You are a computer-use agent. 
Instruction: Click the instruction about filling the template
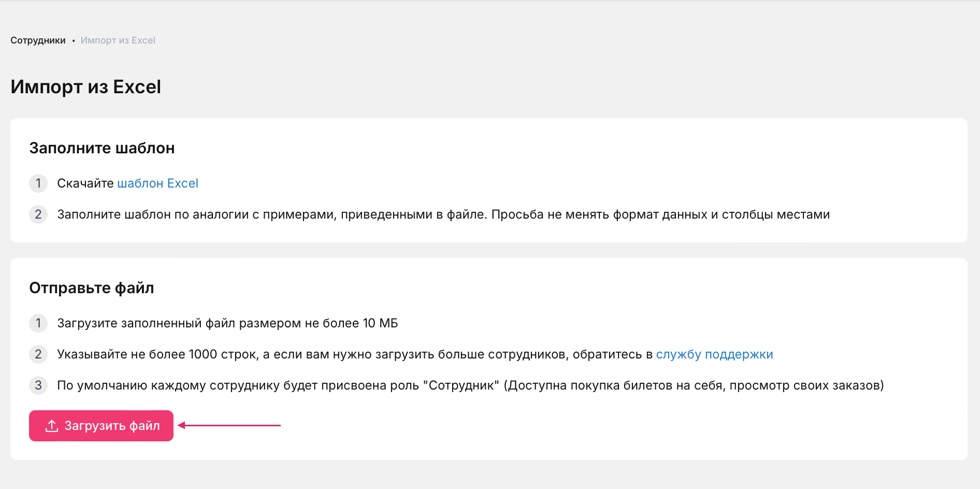coord(443,214)
